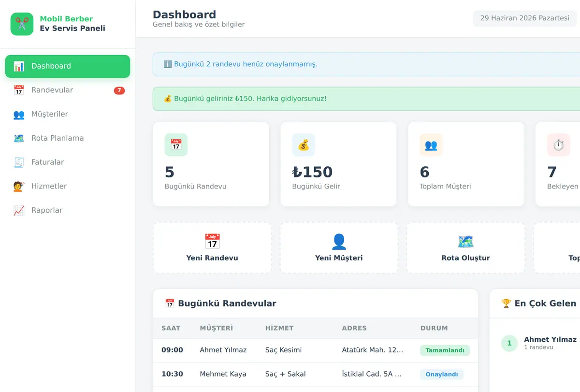The width and height of the screenshot is (580, 392).
Task: Select Hizmetler from the sidebar
Action: [68, 187]
